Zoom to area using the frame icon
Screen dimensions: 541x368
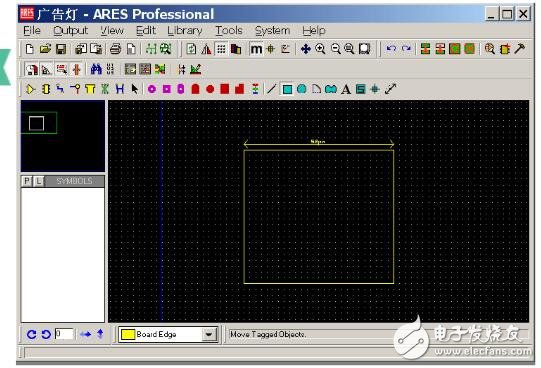[364, 49]
